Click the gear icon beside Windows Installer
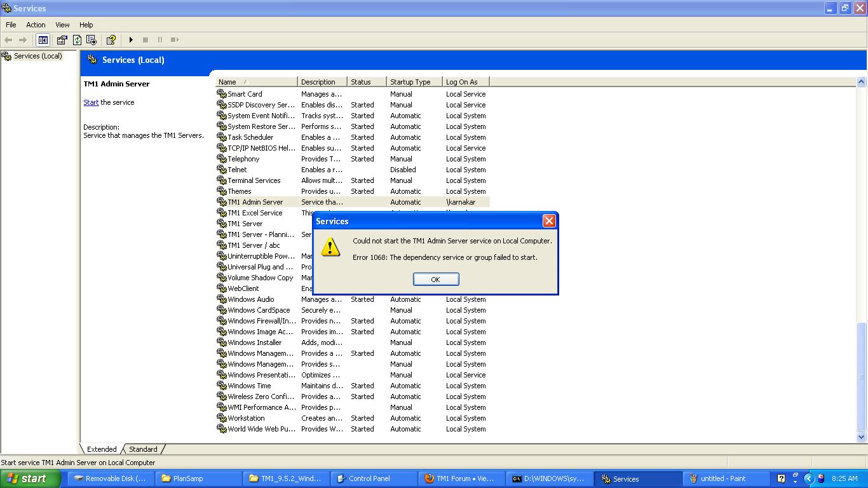 tap(222, 342)
